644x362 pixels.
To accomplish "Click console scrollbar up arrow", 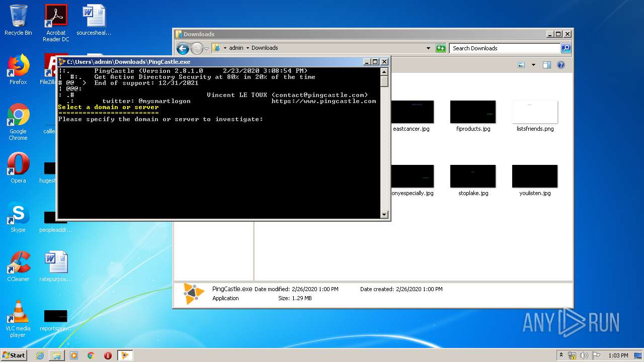I will point(384,71).
